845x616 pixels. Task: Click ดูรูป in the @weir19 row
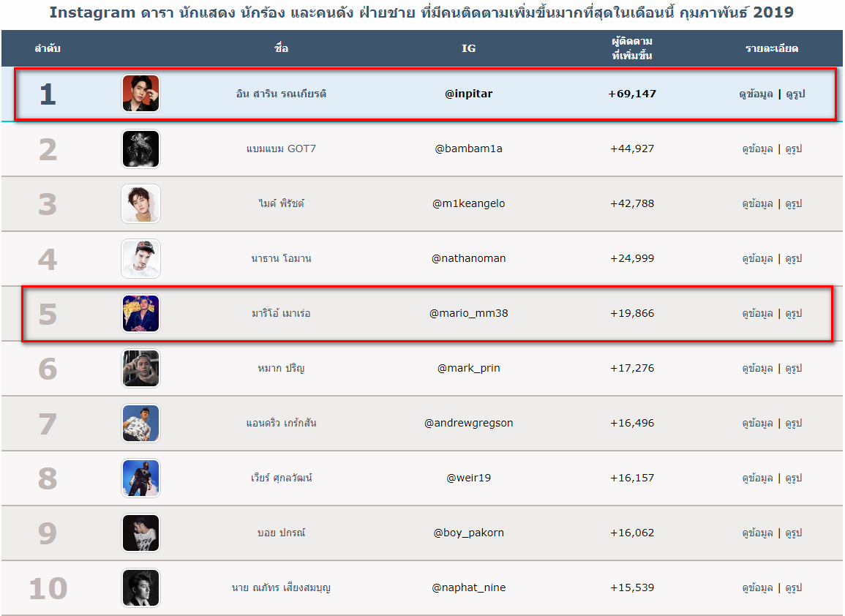coord(794,478)
